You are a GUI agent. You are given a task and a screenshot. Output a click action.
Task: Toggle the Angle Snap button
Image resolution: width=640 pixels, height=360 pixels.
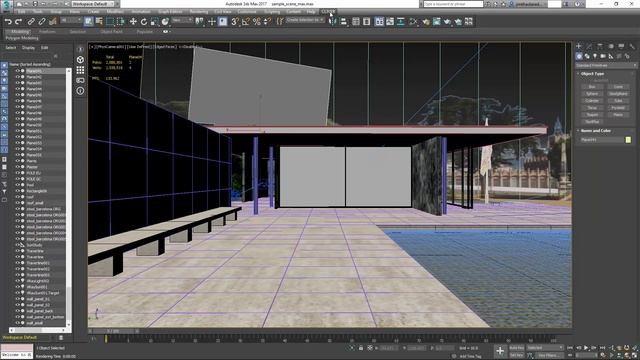246,21
